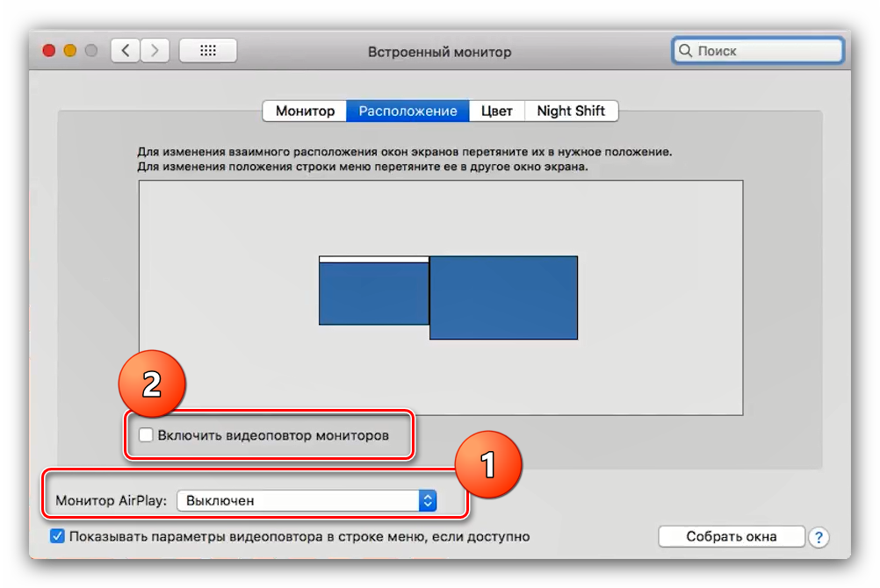This screenshot has height=588, width=880.
Task: Select the smaller left display rectangle
Action: pos(373,294)
